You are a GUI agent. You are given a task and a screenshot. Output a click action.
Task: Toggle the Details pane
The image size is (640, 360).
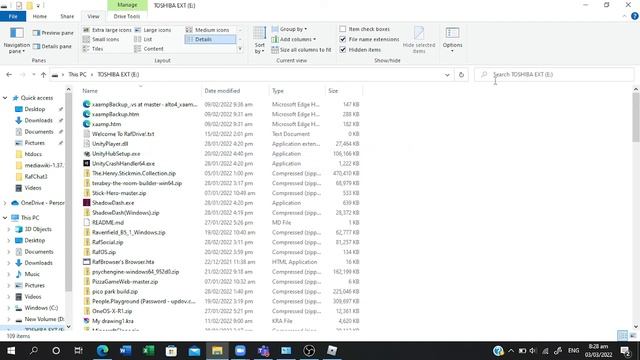[x=52, y=47]
